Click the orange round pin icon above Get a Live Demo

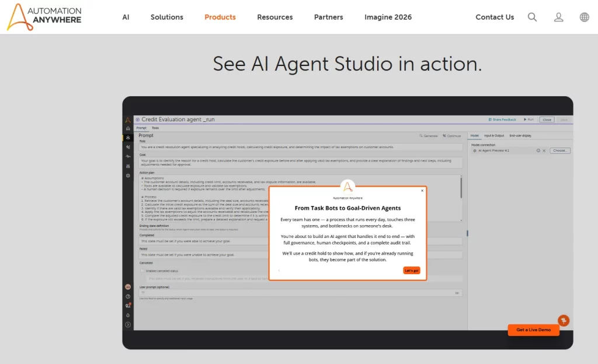(564, 320)
